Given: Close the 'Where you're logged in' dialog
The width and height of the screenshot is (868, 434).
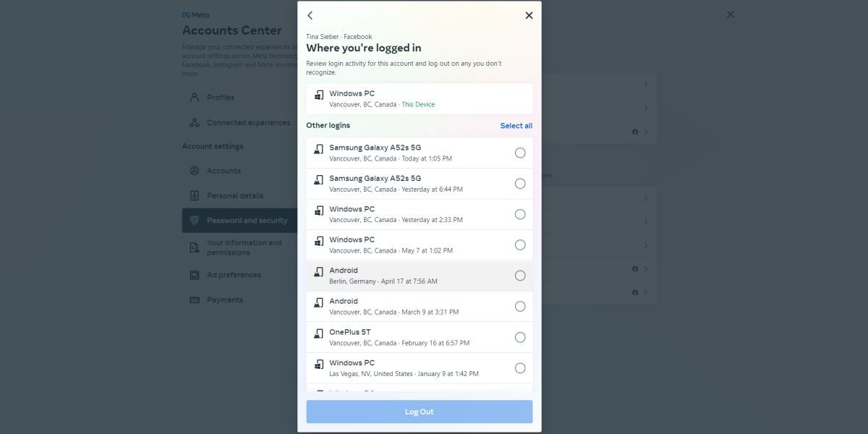Looking at the screenshot, I should tap(529, 15).
